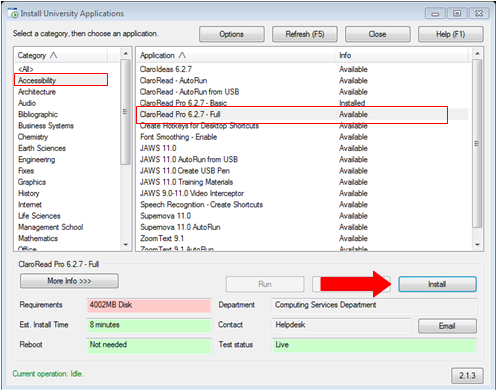This screenshot has width=497, height=390.
Task: Select ZoomText 9.1 application
Action: point(302,239)
